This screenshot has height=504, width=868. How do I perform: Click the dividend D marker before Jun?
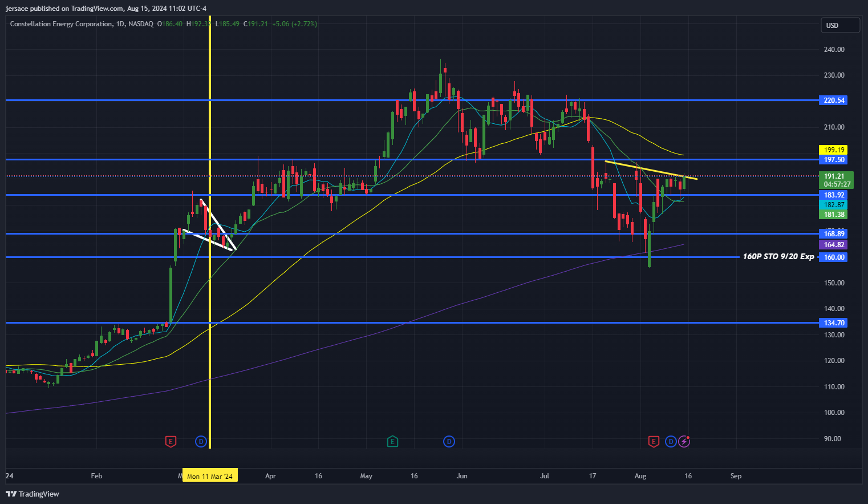pyautogui.click(x=449, y=441)
